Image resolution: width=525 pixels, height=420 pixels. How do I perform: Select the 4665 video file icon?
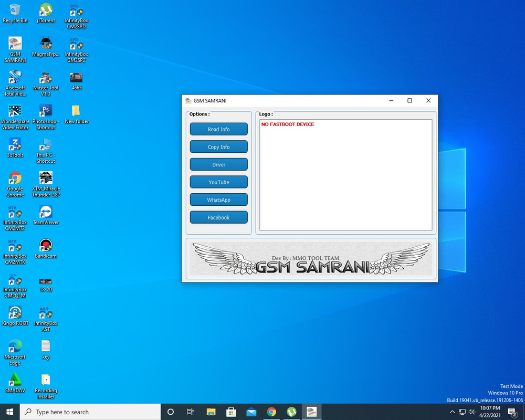pyautogui.click(x=76, y=81)
